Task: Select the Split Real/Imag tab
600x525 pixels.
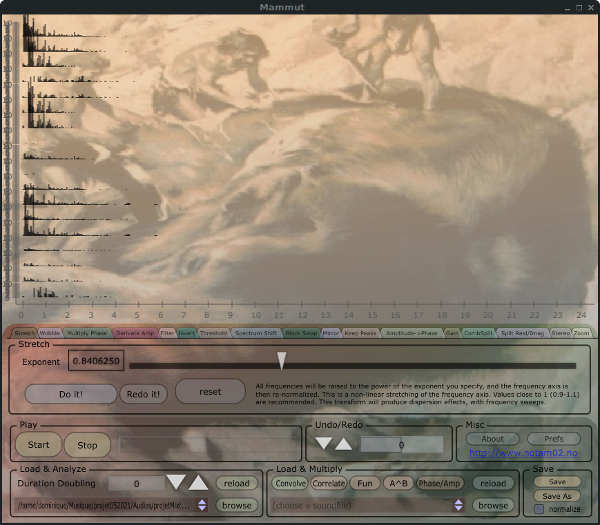Action: tap(522, 333)
